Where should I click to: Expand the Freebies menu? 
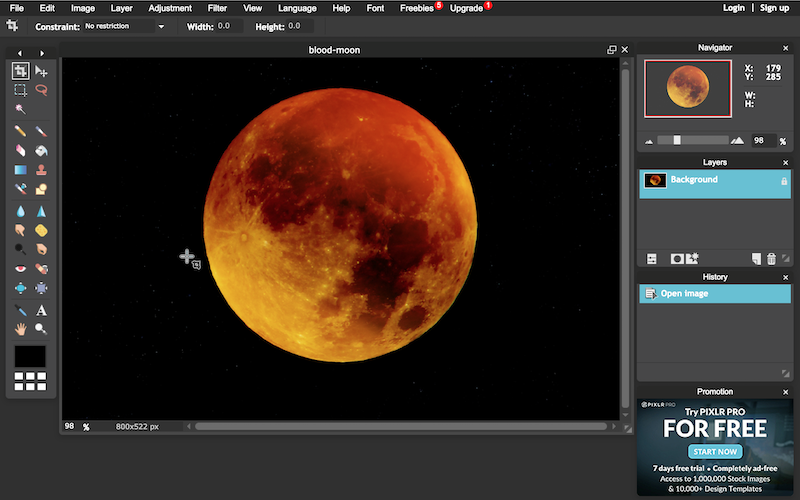[x=417, y=8]
